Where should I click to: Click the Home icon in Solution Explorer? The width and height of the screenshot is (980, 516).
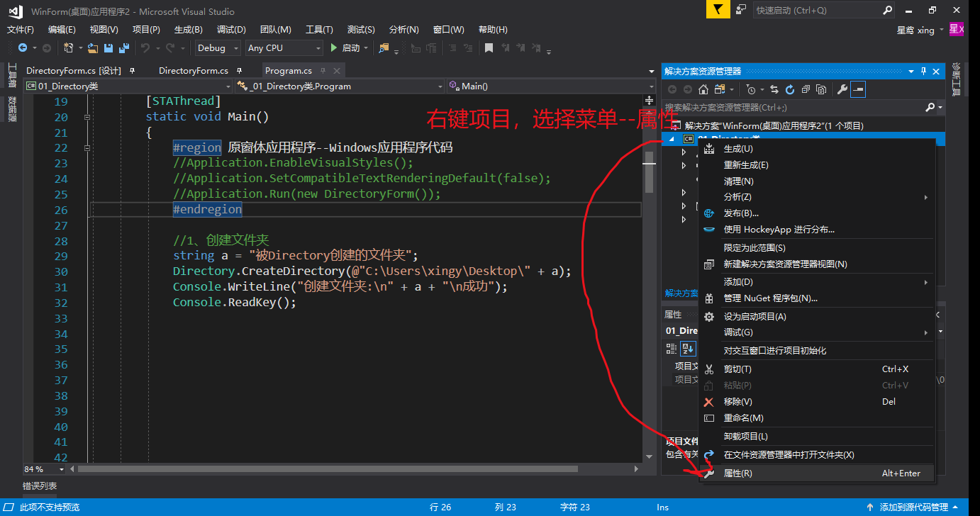coord(704,89)
